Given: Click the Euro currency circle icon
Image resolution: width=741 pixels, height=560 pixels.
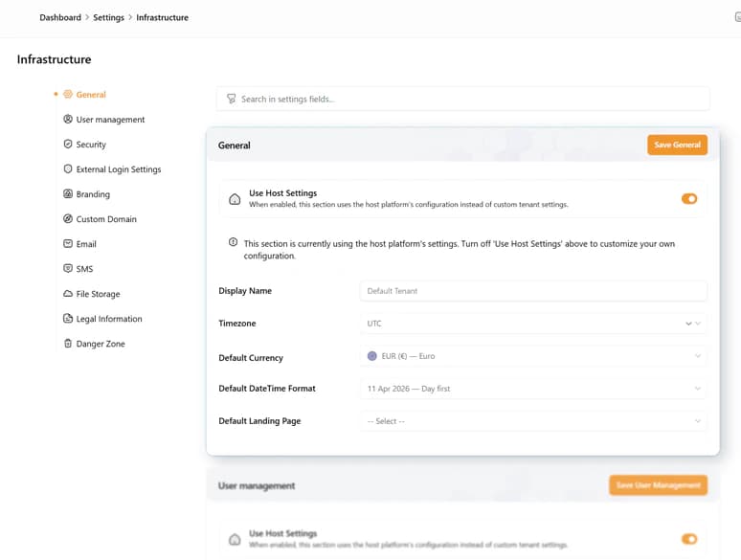Looking at the screenshot, I should (372, 356).
